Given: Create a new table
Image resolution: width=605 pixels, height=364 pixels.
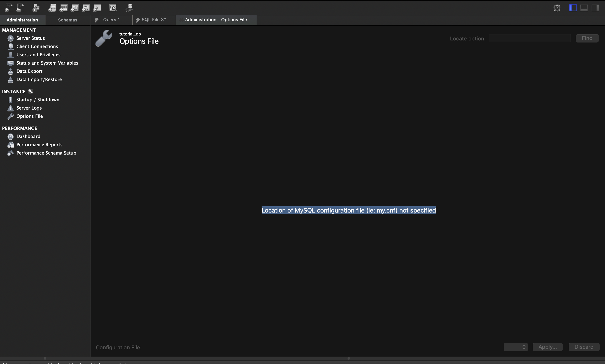Looking at the screenshot, I should pos(63,8).
